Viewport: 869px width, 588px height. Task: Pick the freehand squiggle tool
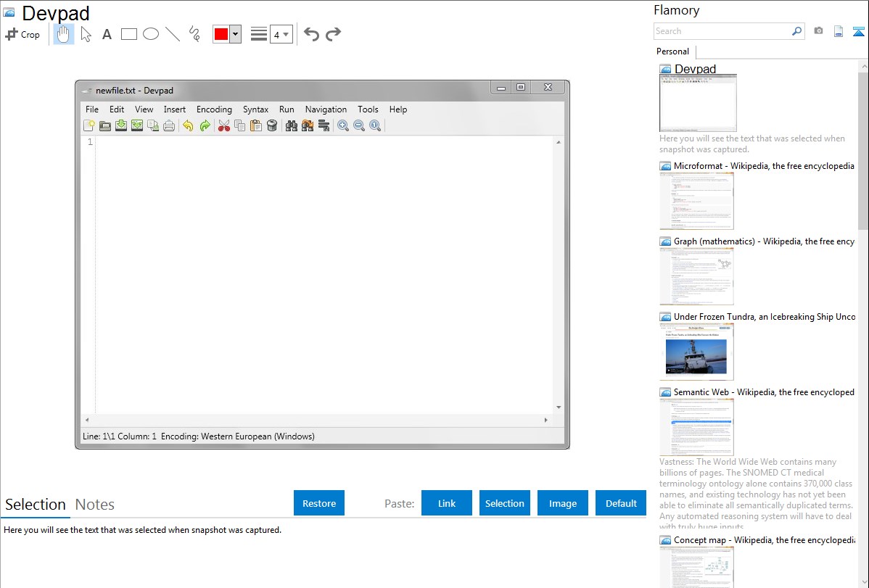[x=194, y=34]
